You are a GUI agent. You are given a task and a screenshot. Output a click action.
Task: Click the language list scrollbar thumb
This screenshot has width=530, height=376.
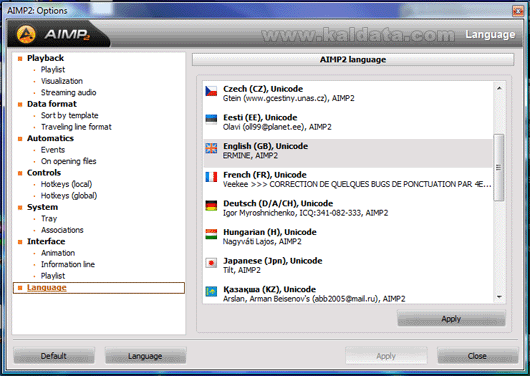click(499, 167)
